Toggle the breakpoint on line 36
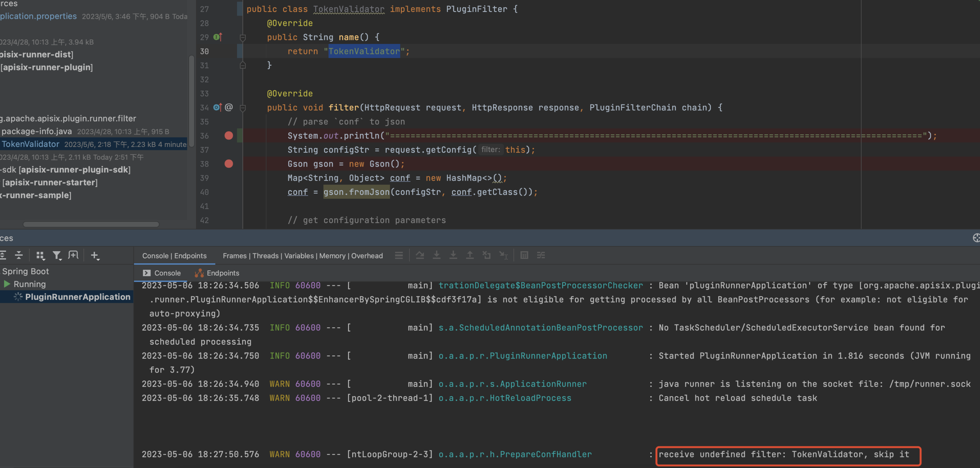Screen dimensions: 980x468 click(229, 135)
